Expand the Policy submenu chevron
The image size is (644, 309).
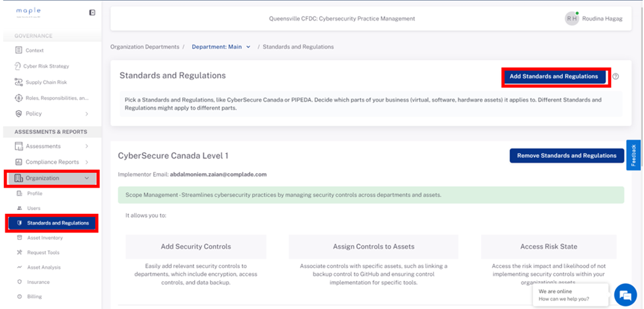click(87, 114)
